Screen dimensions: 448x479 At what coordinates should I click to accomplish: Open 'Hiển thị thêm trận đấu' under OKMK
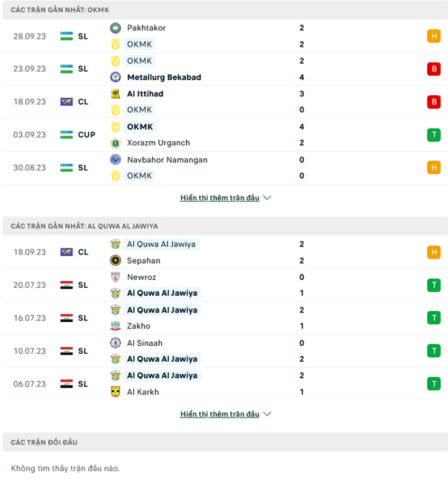[219, 198]
